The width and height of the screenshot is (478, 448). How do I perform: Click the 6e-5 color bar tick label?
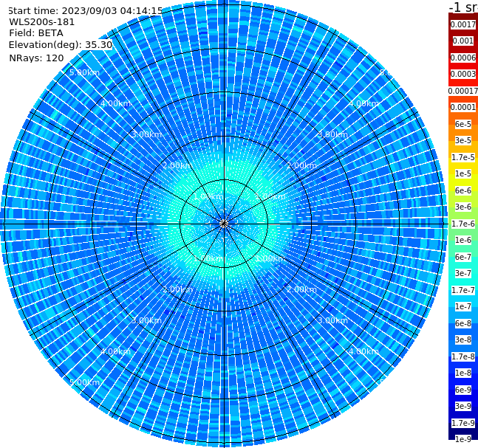click(463, 124)
